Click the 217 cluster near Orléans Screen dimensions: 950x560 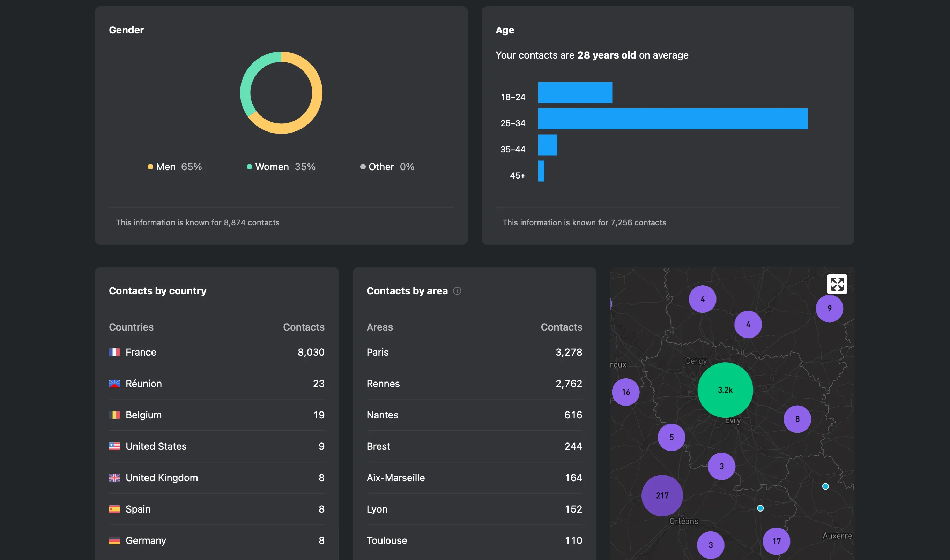coord(662,495)
